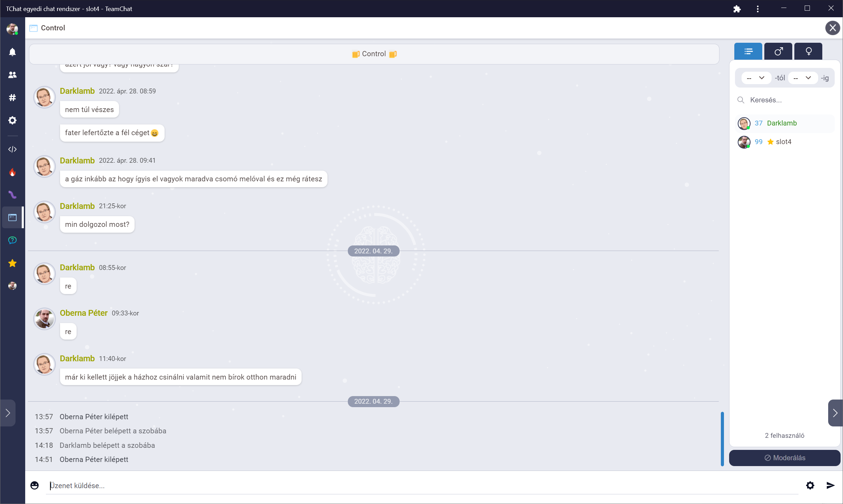The image size is (843, 504).
Task: Open the yellow star favorites icon
Action: point(12,263)
